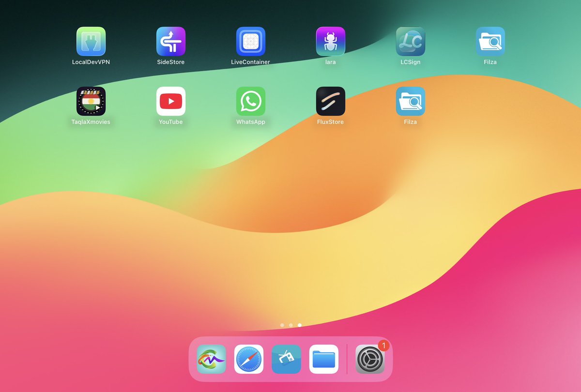Open Settings from the dock
The width and height of the screenshot is (581, 392).
pos(370,359)
